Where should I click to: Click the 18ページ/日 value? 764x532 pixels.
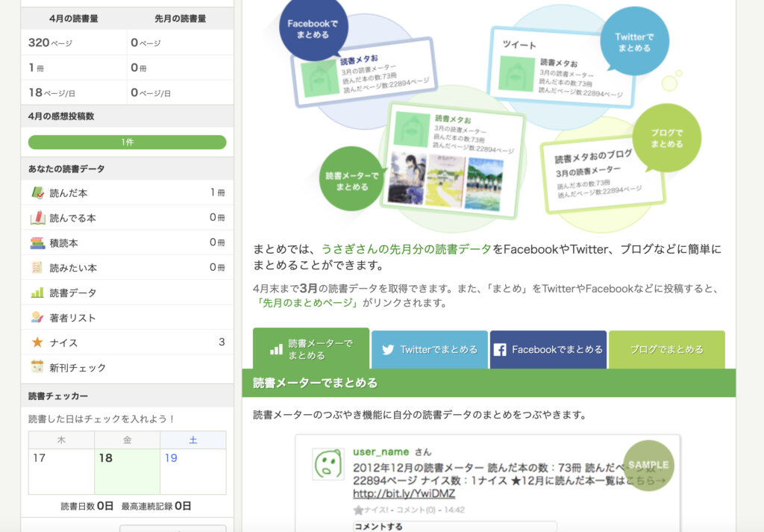click(x=51, y=93)
